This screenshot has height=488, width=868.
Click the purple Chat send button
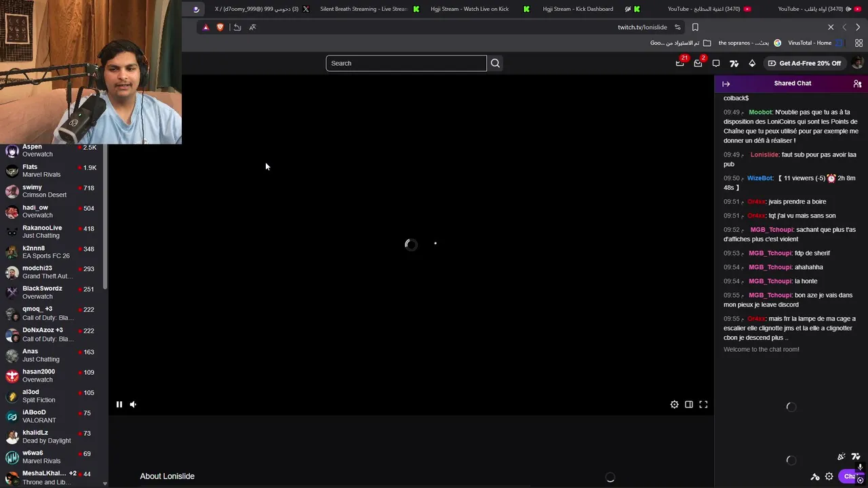point(852,476)
